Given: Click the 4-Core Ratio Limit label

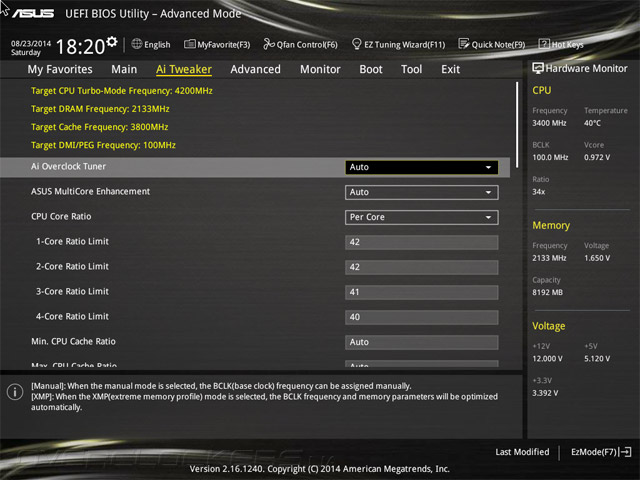Looking at the screenshot, I should [72, 316].
